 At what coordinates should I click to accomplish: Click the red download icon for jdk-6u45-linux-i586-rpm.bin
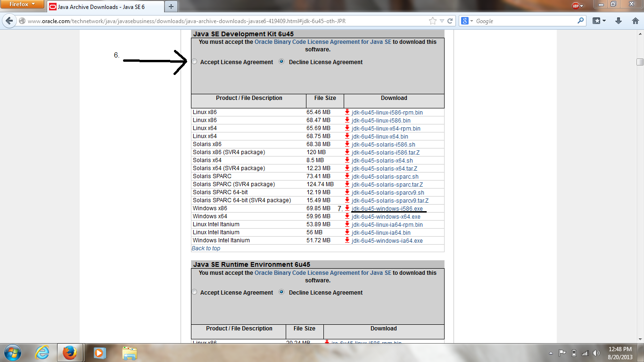tap(347, 112)
